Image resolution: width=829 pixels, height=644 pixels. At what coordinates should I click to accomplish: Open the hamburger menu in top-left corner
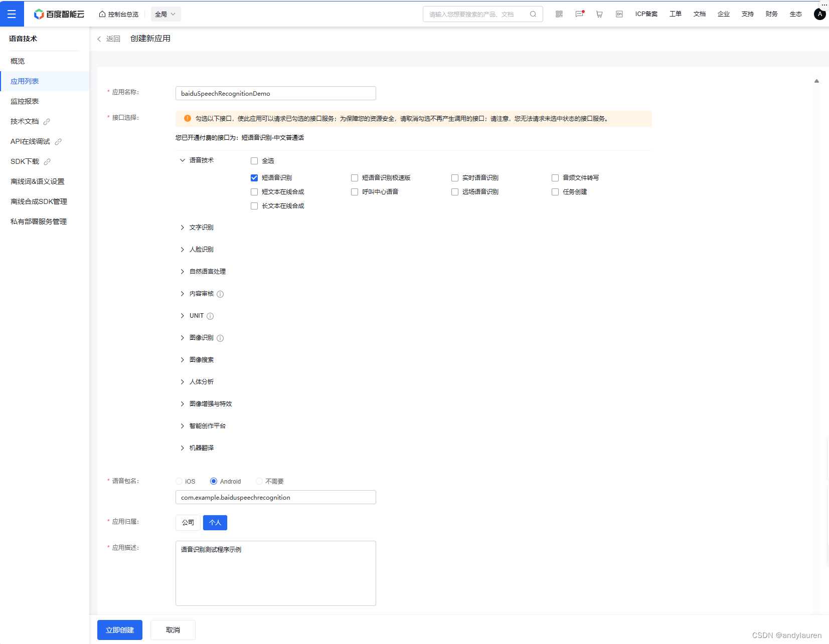coord(12,14)
